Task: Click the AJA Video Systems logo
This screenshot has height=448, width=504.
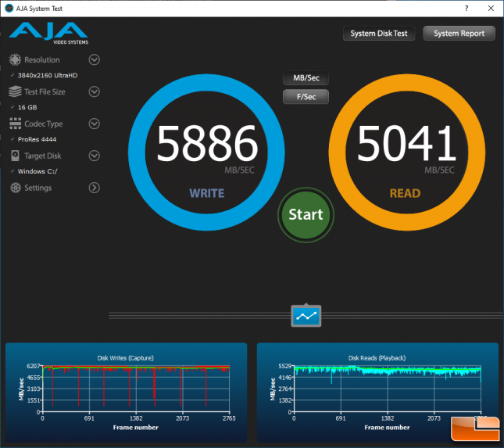Action: 48,33
